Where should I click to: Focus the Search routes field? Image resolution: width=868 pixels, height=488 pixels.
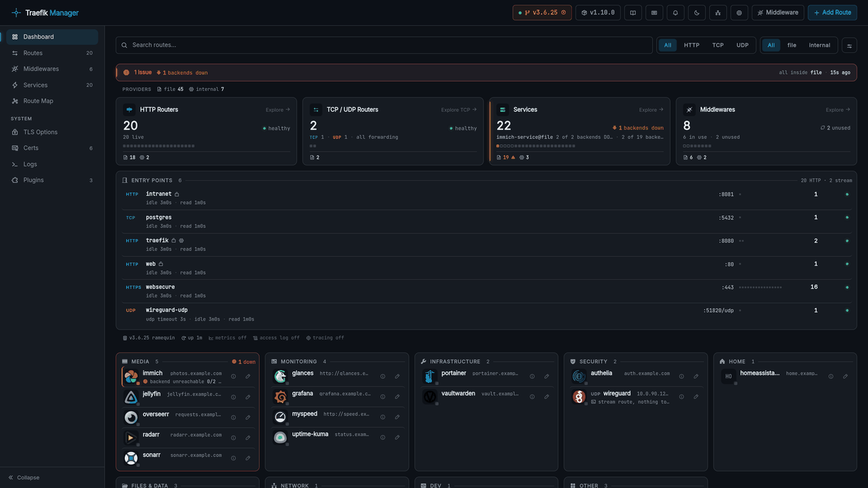pyautogui.click(x=384, y=45)
